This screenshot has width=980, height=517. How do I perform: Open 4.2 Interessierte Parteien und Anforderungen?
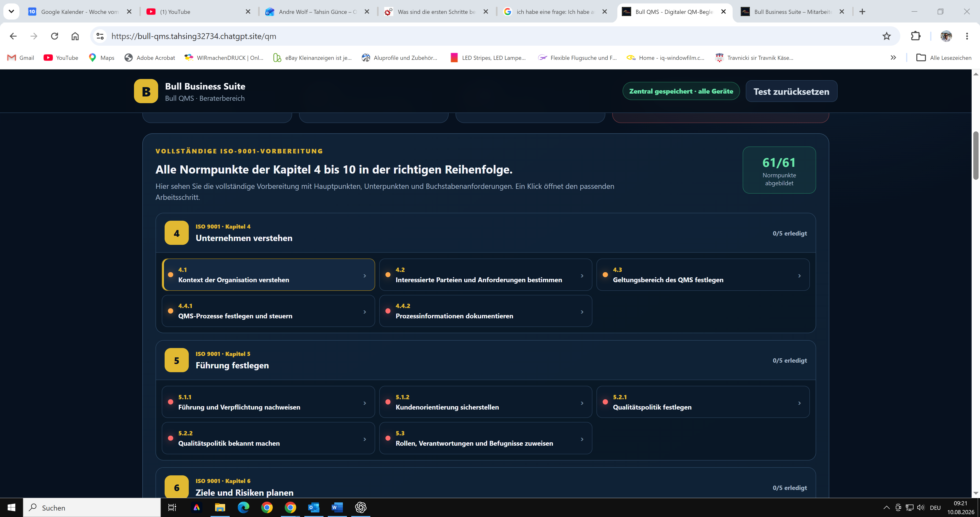(485, 275)
